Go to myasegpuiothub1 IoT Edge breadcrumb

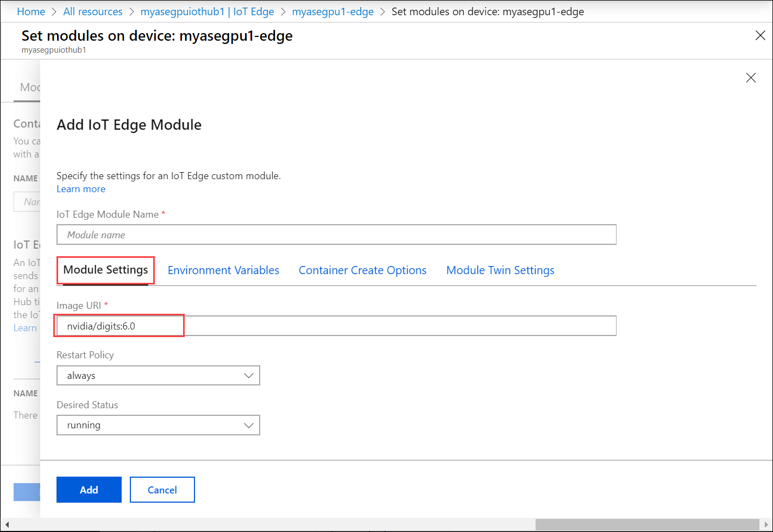[x=207, y=11]
